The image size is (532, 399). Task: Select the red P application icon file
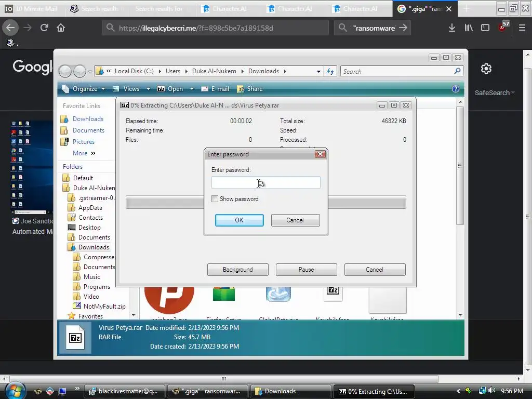pyautogui.click(x=169, y=300)
